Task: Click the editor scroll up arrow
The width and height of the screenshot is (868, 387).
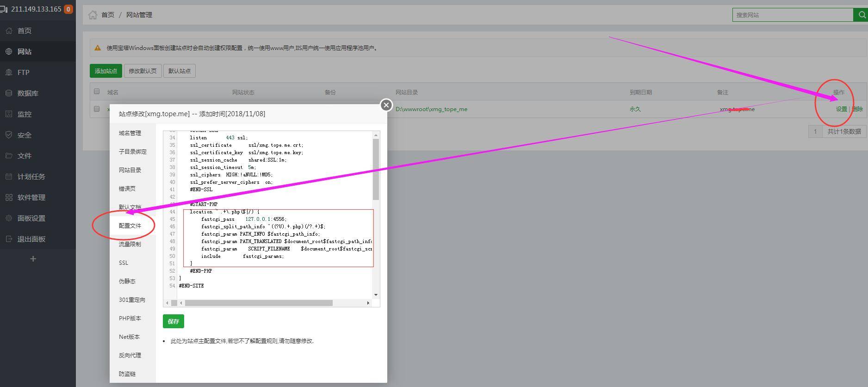Action: coord(376,135)
